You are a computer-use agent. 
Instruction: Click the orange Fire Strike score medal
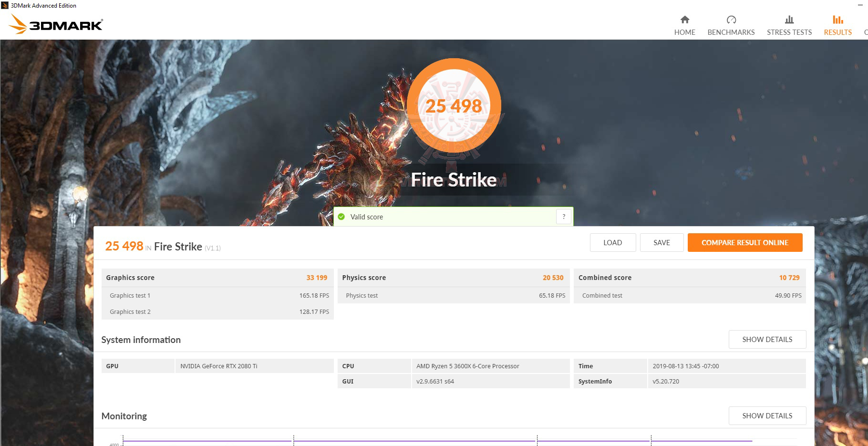tap(454, 106)
